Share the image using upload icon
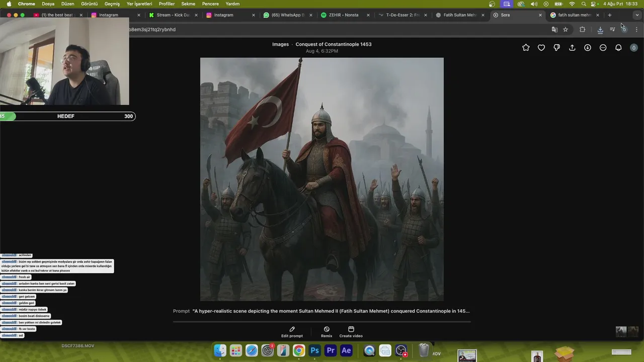 pyautogui.click(x=572, y=48)
